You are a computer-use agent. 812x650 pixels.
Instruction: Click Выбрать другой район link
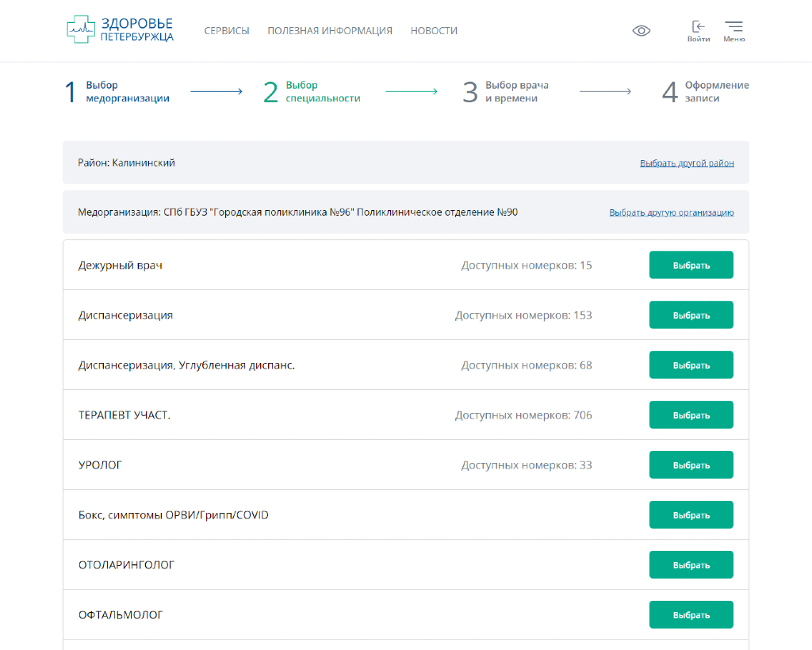[687, 163]
